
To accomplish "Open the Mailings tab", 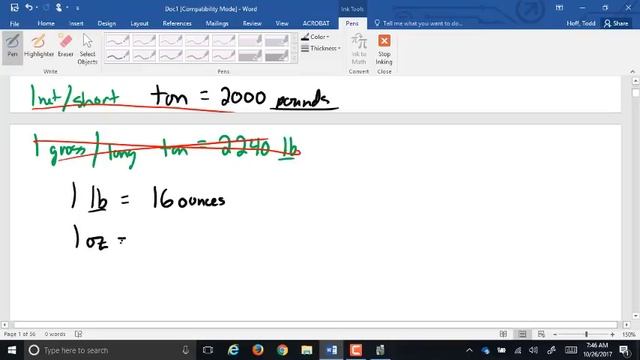I will 217,24.
